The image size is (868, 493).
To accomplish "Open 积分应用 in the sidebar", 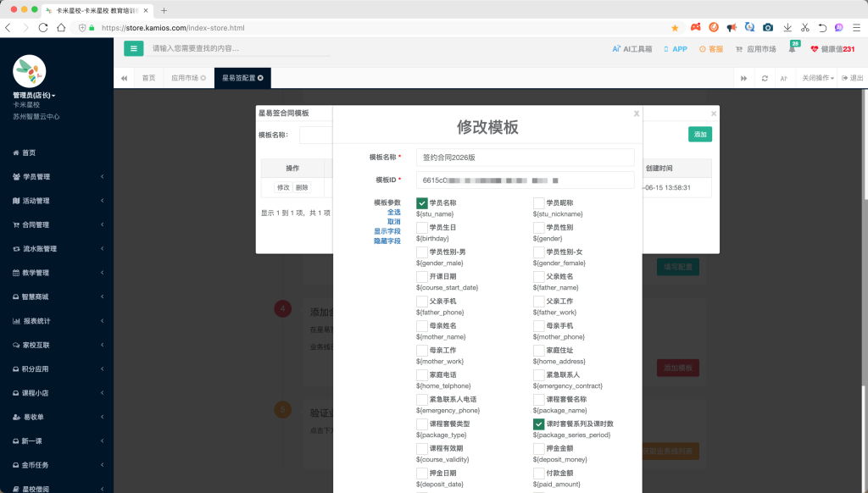I will pos(57,369).
